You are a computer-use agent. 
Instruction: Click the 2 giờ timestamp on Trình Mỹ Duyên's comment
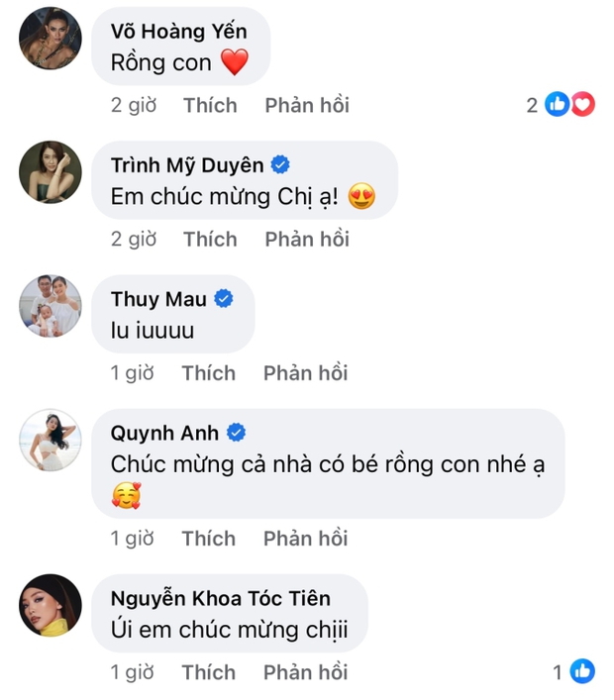coord(134,239)
